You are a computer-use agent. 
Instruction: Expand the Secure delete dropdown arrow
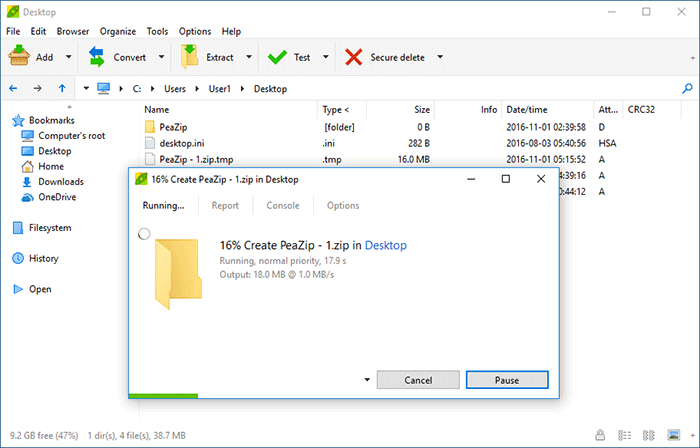[x=440, y=57]
